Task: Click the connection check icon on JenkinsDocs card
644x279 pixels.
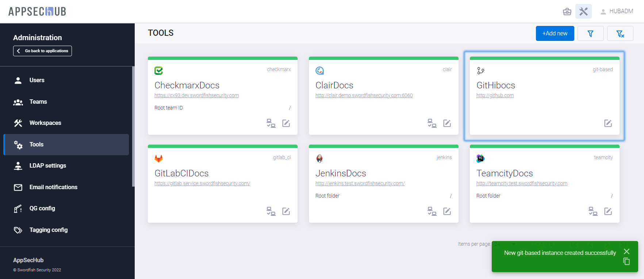Action: (x=432, y=211)
